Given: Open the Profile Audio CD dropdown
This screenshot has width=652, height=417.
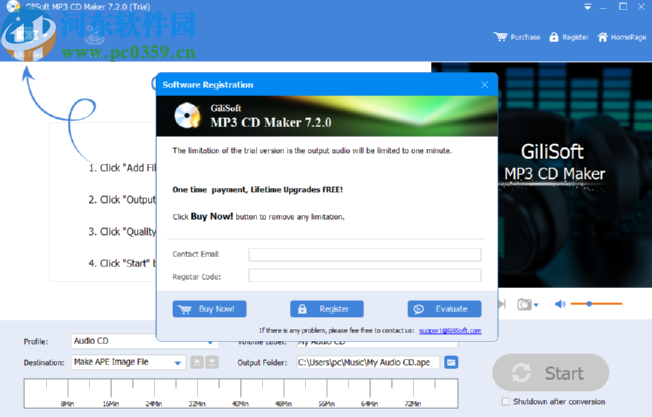Looking at the screenshot, I should [x=143, y=341].
